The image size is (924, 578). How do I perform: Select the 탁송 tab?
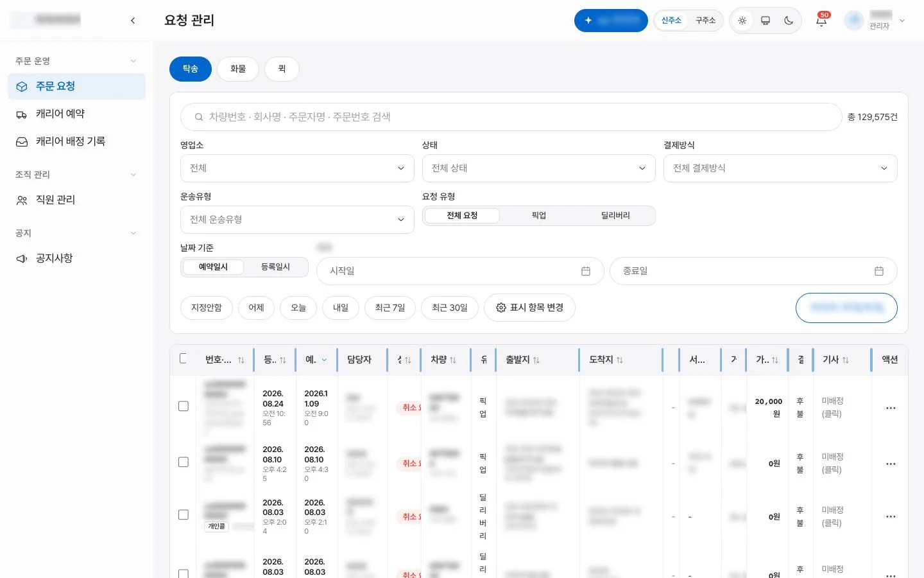click(x=191, y=69)
